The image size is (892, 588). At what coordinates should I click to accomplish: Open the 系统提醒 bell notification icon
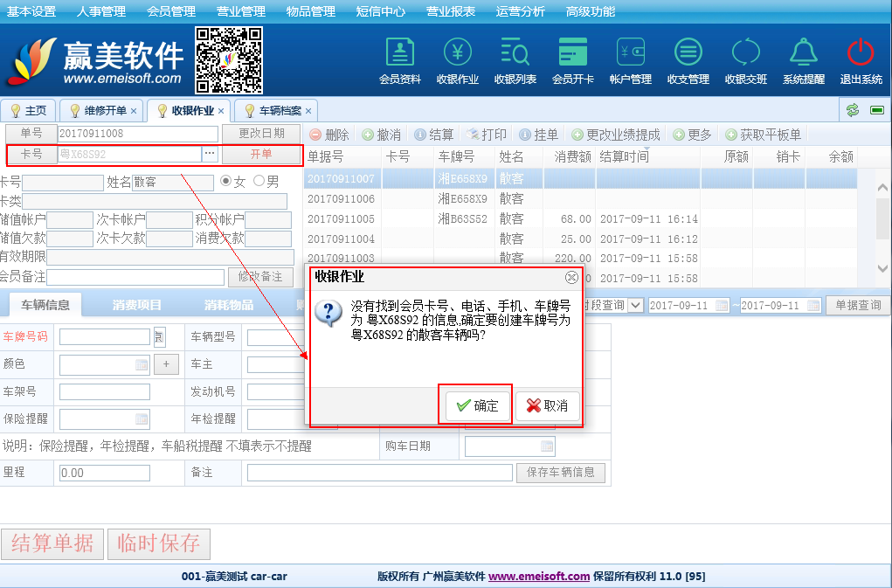coord(804,59)
